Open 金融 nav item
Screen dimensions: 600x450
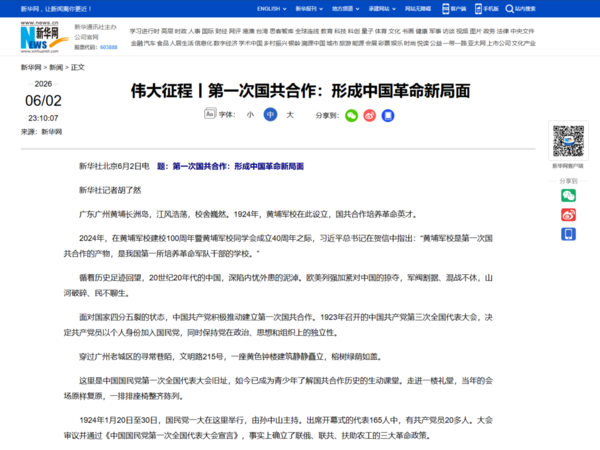pyautogui.click(x=137, y=43)
